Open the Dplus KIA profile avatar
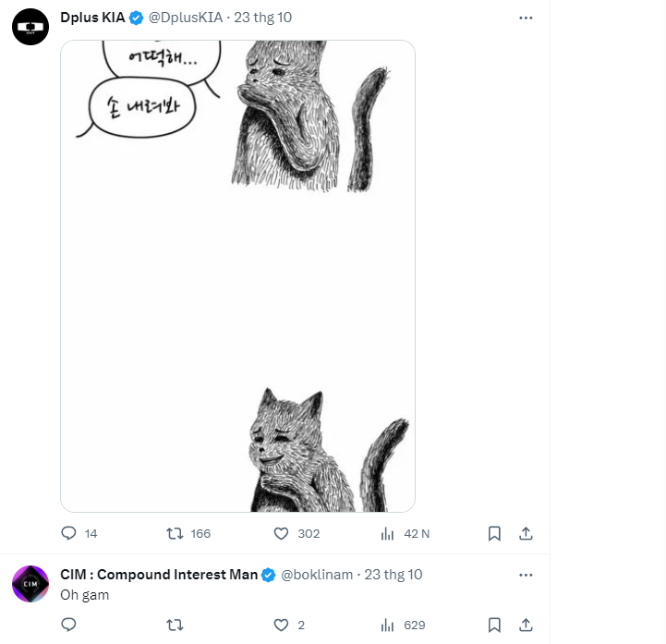Screen dimensions: 666x644 coord(30,27)
